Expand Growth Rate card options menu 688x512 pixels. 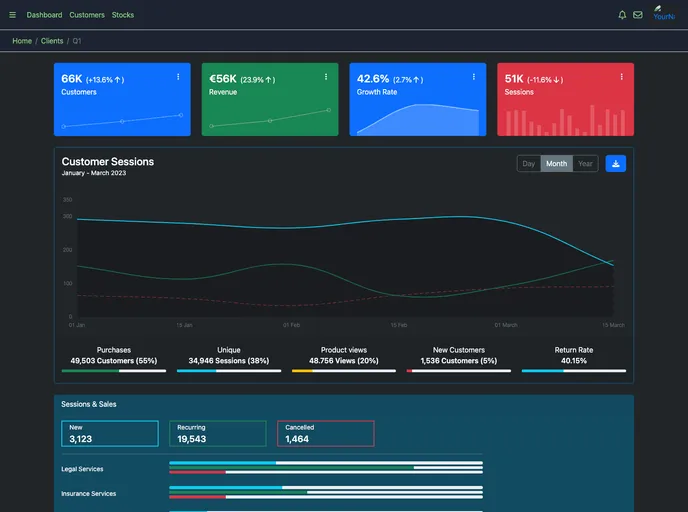click(x=474, y=77)
